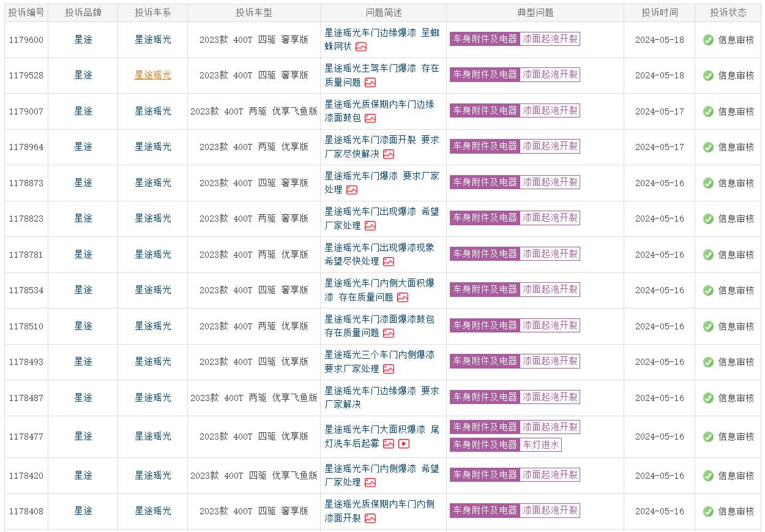Open the image icon next to complaint 1178781
The height and width of the screenshot is (532, 765).
click(389, 262)
